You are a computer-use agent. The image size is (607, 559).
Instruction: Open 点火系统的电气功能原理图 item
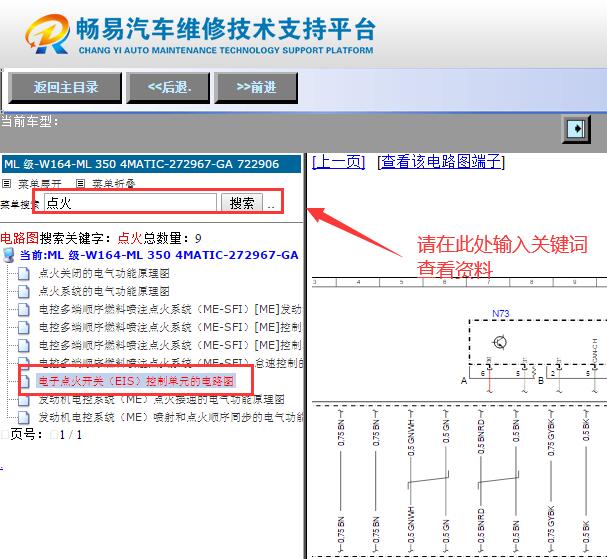click(104, 291)
